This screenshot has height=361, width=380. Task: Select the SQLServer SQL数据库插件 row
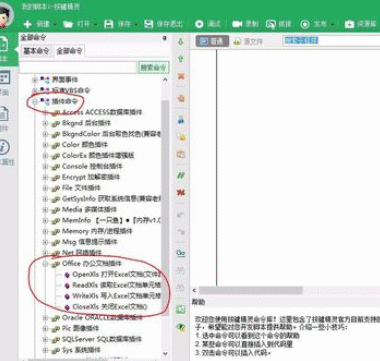point(96,339)
